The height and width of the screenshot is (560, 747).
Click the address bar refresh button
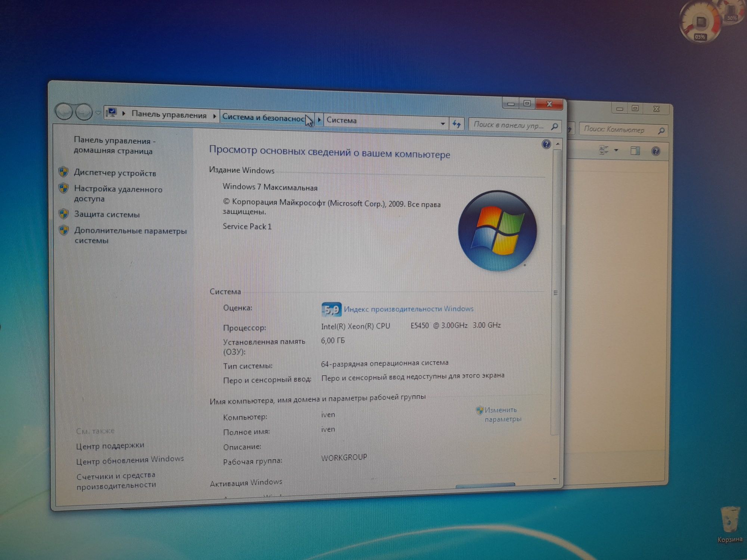coord(456,124)
